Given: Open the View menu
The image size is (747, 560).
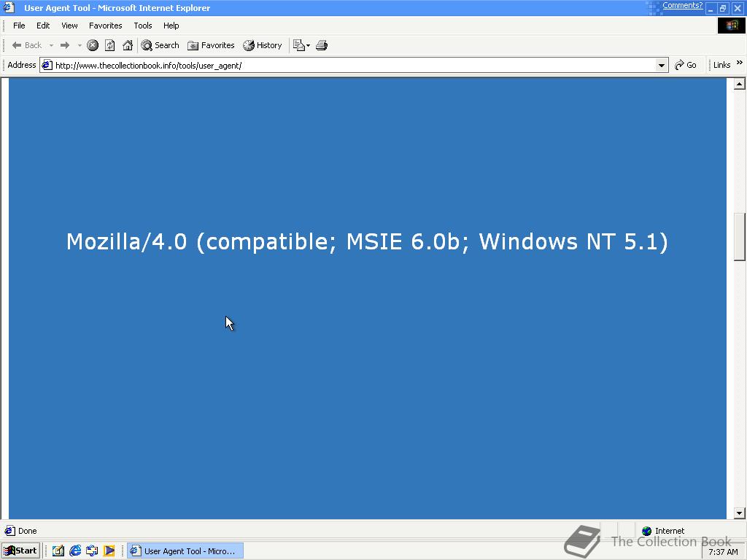Looking at the screenshot, I should click(69, 26).
